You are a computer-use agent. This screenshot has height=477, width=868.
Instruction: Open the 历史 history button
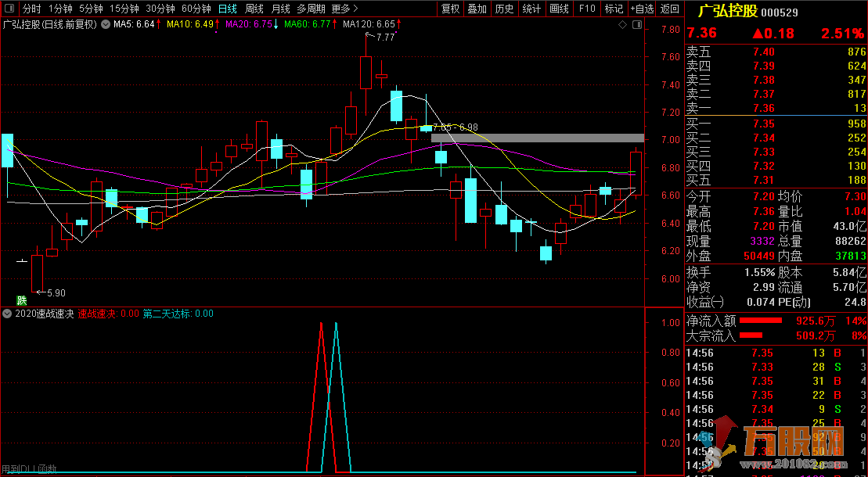point(504,9)
